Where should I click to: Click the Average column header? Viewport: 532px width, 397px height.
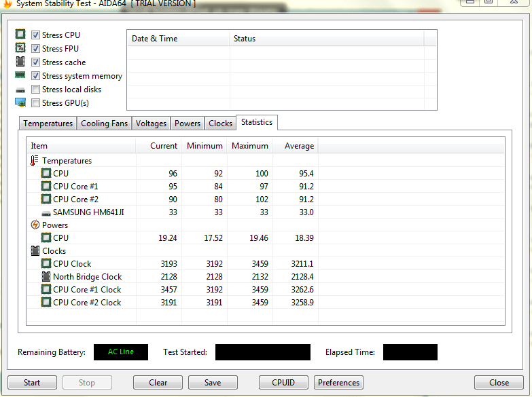pyautogui.click(x=295, y=146)
